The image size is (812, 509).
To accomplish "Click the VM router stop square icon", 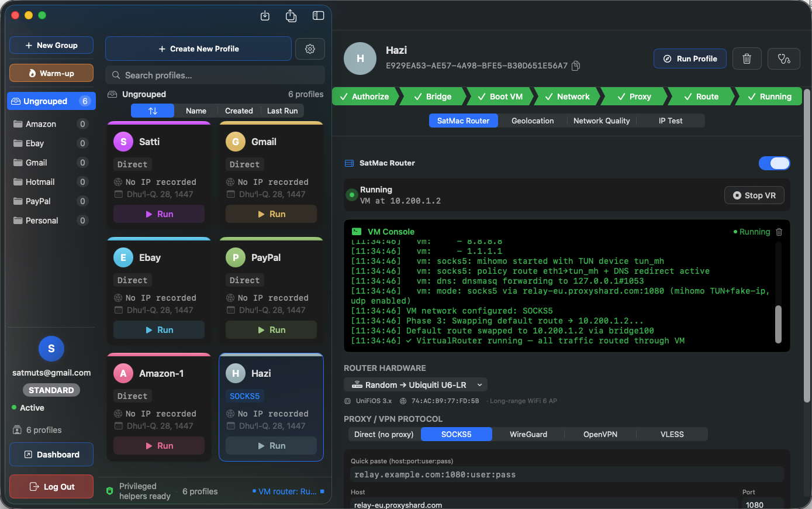I will [x=322, y=491].
